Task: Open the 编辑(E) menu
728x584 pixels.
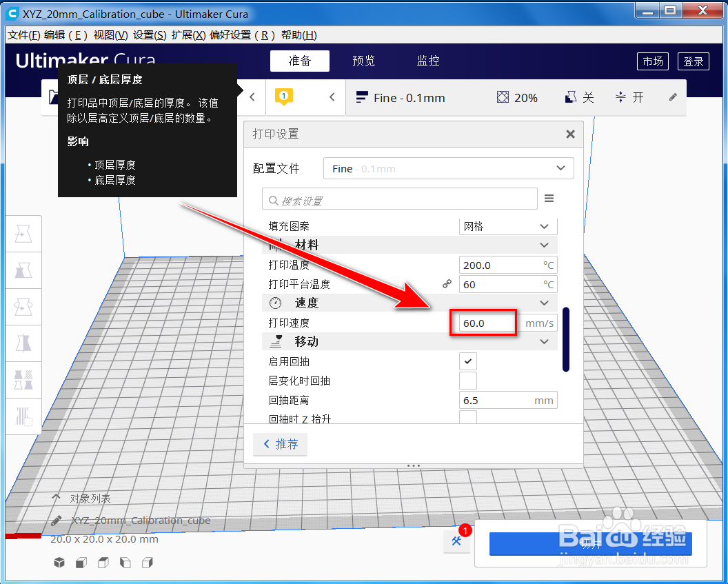Action: (65, 34)
